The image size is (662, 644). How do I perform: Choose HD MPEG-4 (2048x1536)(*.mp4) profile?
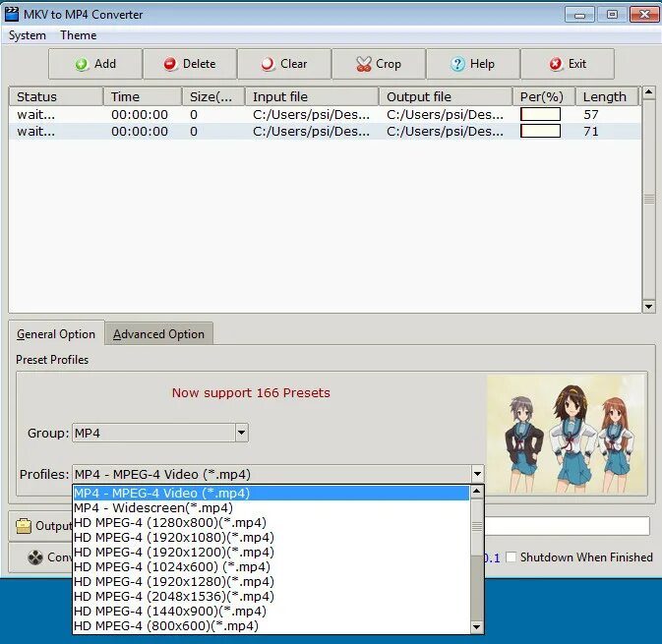(271, 596)
